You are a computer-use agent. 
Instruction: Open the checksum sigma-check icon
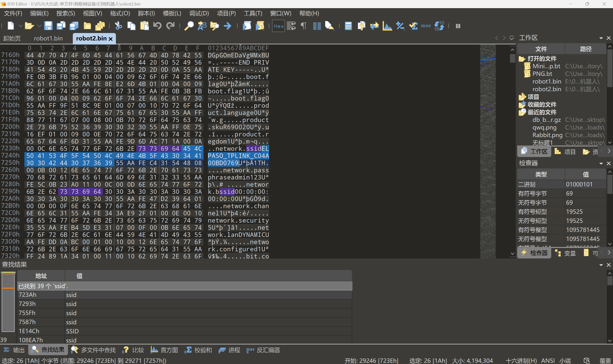coord(413,26)
